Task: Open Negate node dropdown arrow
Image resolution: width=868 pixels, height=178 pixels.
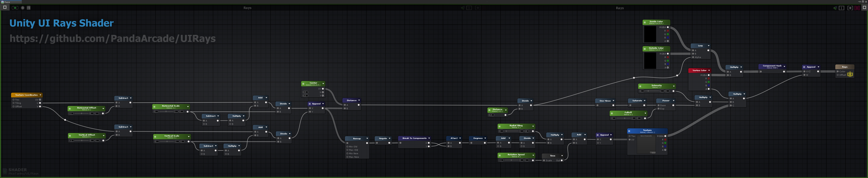Action: (390, 138)
